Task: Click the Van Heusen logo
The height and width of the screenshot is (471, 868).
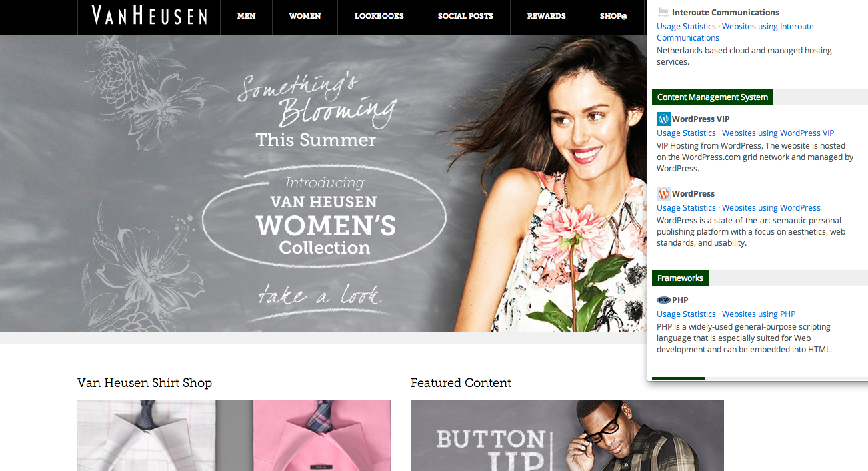Action: coord(149,15)
